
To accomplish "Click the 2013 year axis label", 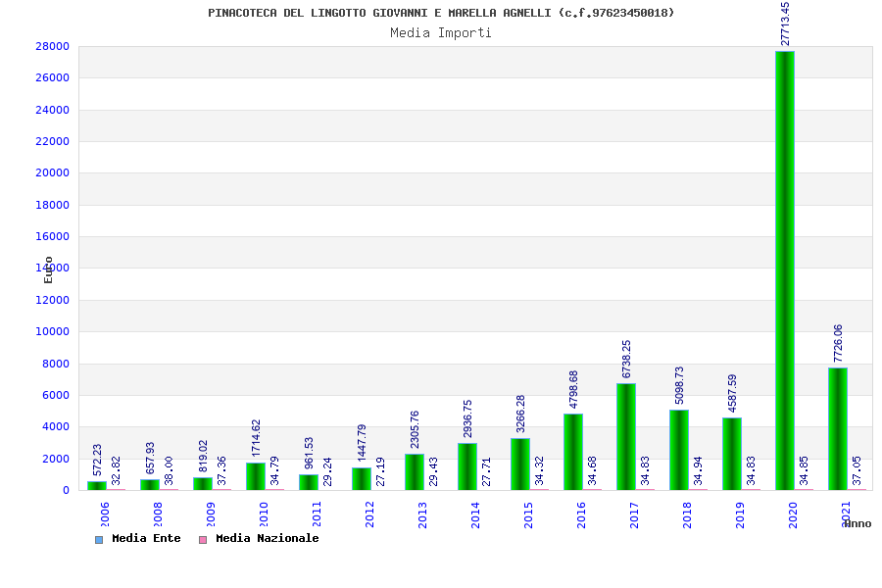I will (422, 514).
